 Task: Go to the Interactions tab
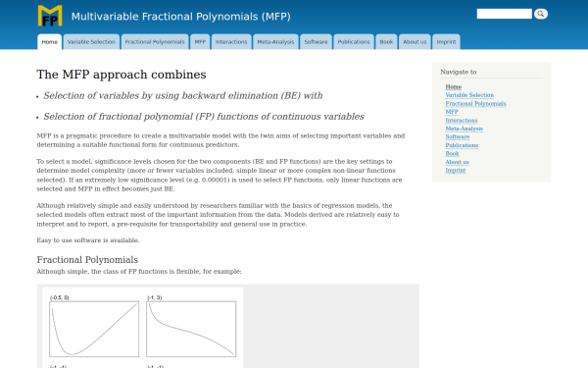click(x=231, y=41)
